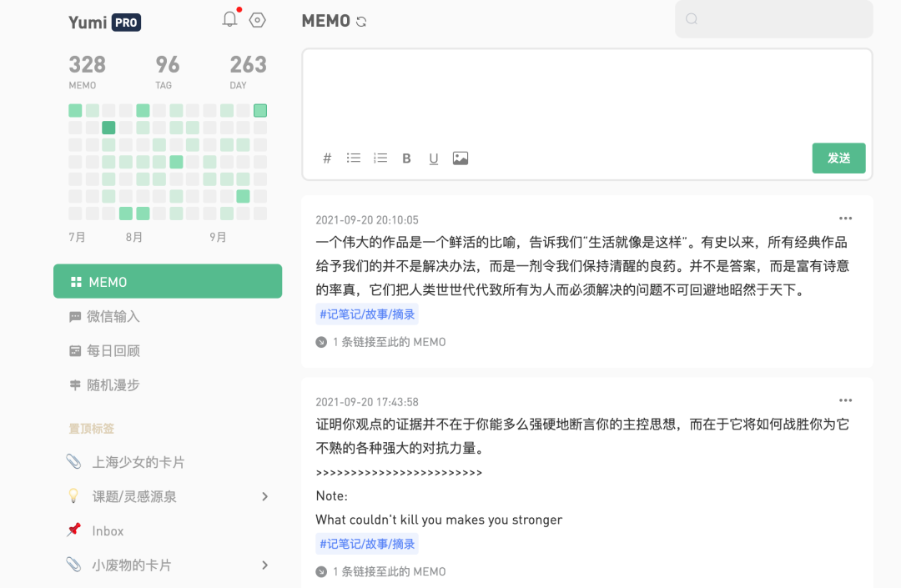The image size is (901, 588).
Task: Click timestamp 2021-09-20 20:10:05
Action: [x=367, y=220]
